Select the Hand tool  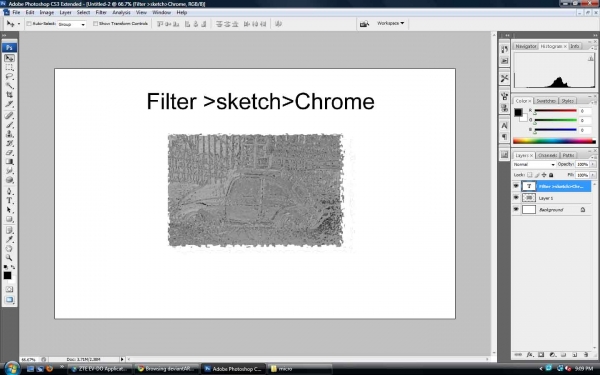coord(9,249)
